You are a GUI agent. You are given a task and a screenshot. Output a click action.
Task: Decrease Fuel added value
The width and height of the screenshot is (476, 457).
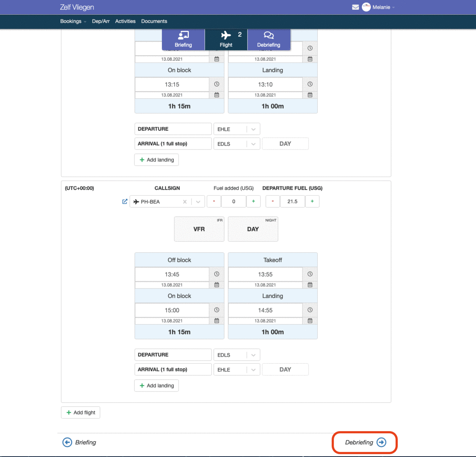coord(214,201)
